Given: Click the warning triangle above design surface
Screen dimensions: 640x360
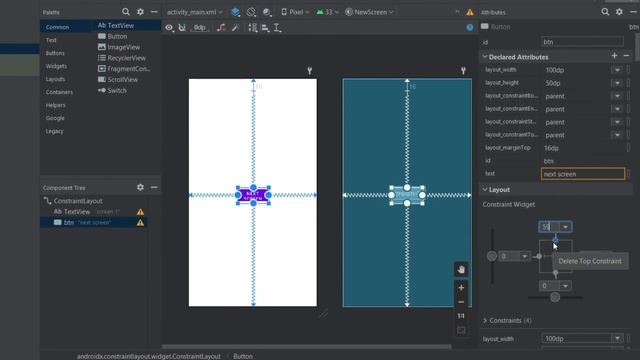Looking at the screenshot, I should 470,12.
